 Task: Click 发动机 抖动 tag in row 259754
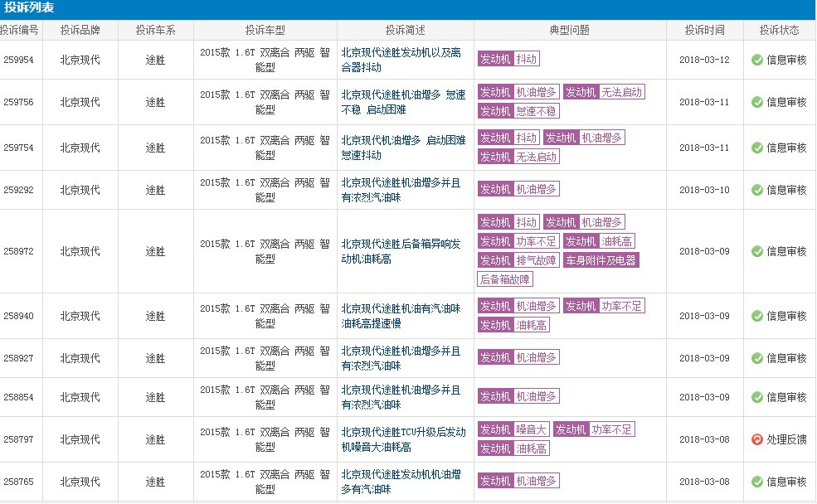click(508, 138)
